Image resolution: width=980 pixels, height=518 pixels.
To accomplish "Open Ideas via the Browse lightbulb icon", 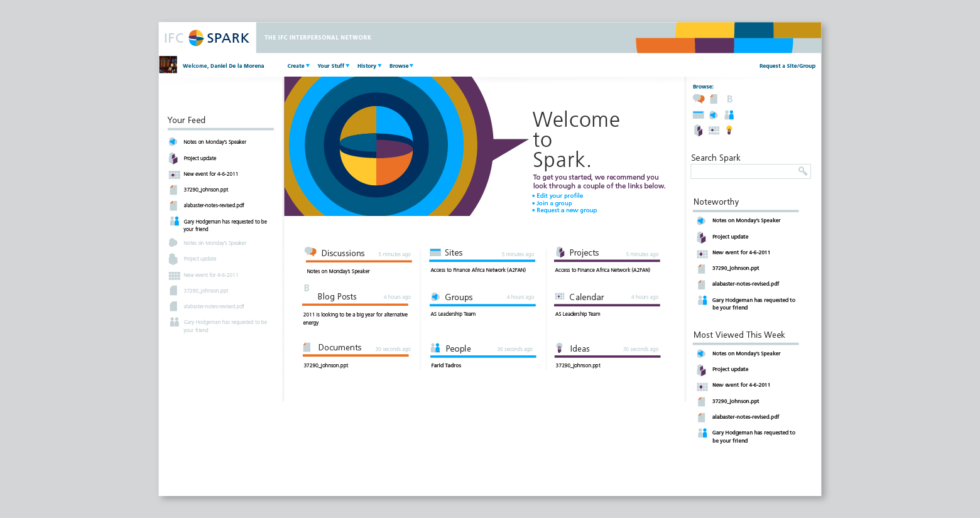I will [x=729, y=130].
